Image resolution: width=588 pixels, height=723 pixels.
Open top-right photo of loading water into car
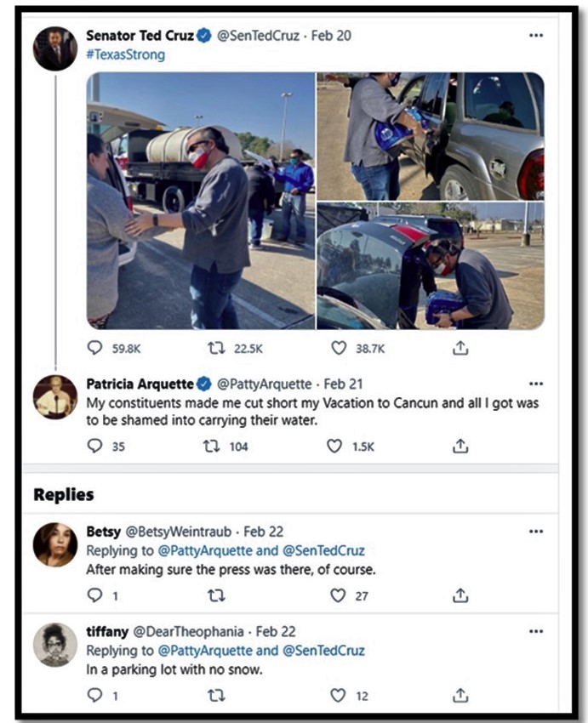430,134
